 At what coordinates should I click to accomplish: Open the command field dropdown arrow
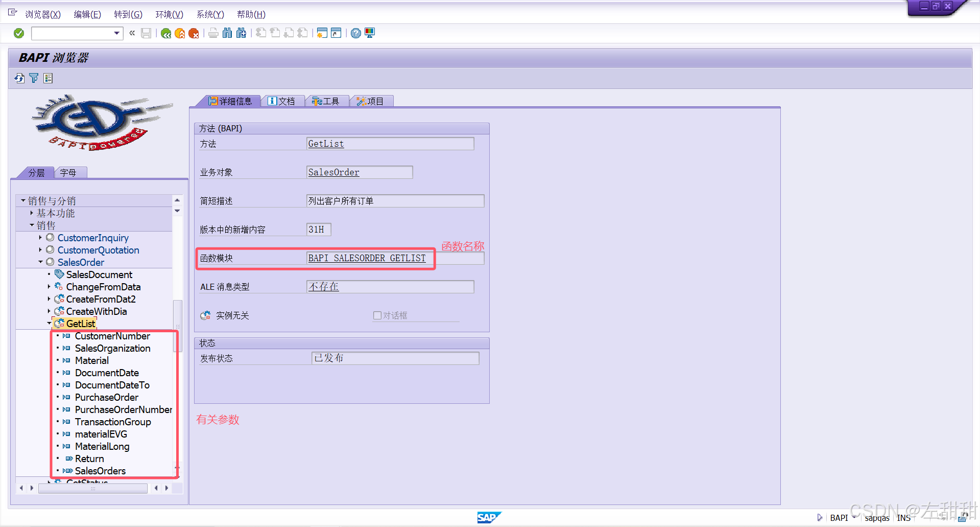pos(117,33)
